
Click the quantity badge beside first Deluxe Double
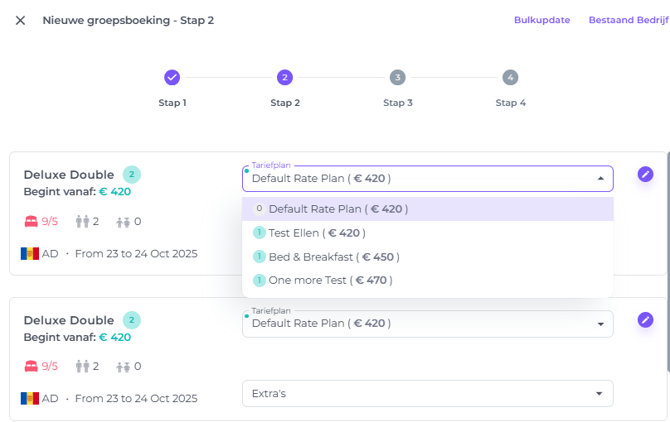coord(131,174)
